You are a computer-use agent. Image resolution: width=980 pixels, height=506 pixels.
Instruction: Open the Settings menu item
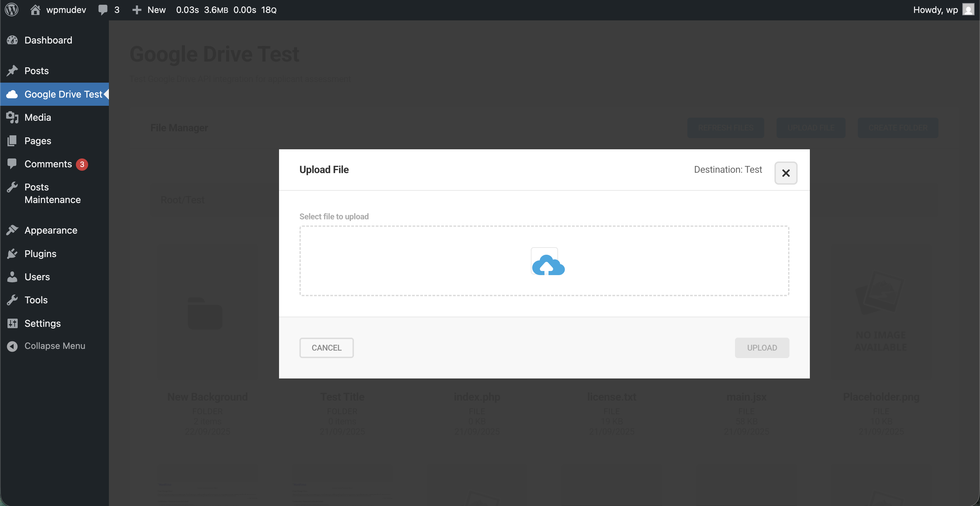pyautogui.click(x=54, y=323)
